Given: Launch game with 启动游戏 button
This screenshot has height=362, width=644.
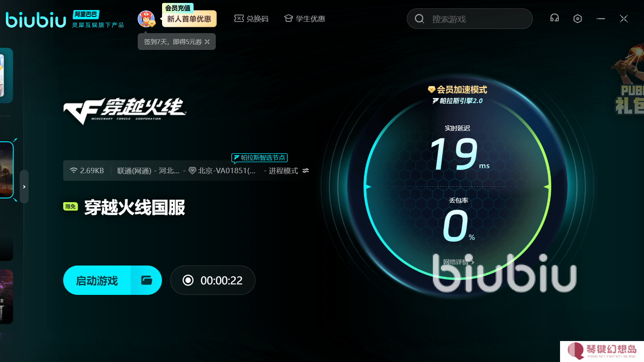Looking at the screenshot, I should click(x=97, y=280).
